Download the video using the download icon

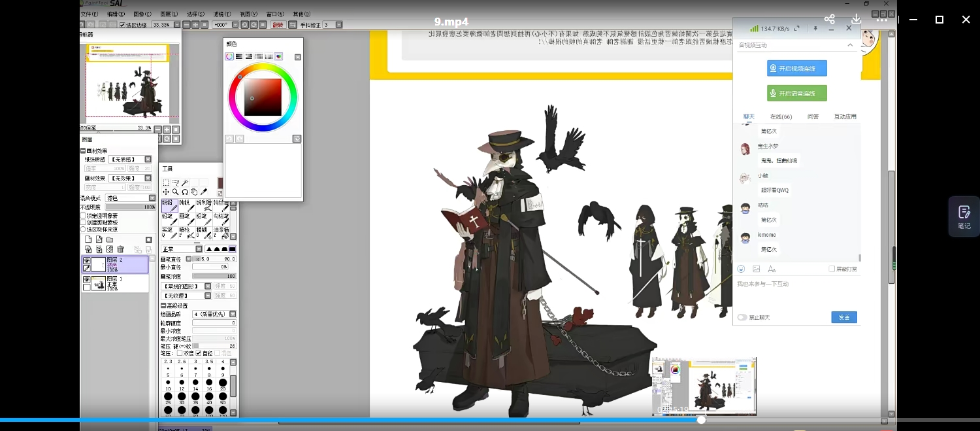click(856, 20)
